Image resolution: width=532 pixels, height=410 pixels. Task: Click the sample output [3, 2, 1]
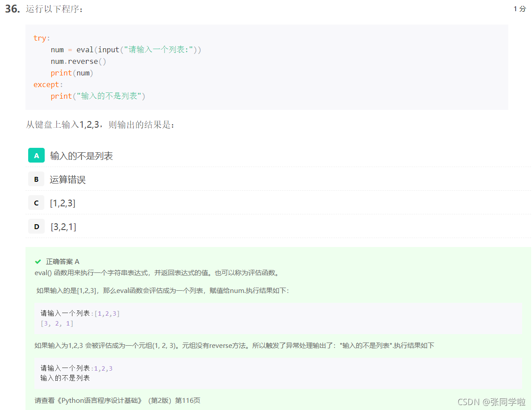click(x=57, y=324)
